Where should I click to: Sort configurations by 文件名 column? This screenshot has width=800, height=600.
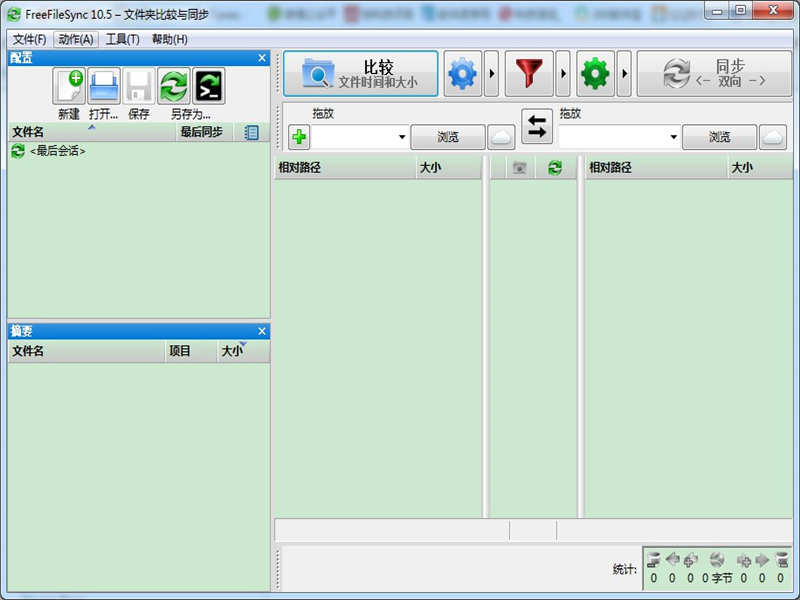click(x=92, y=132)
